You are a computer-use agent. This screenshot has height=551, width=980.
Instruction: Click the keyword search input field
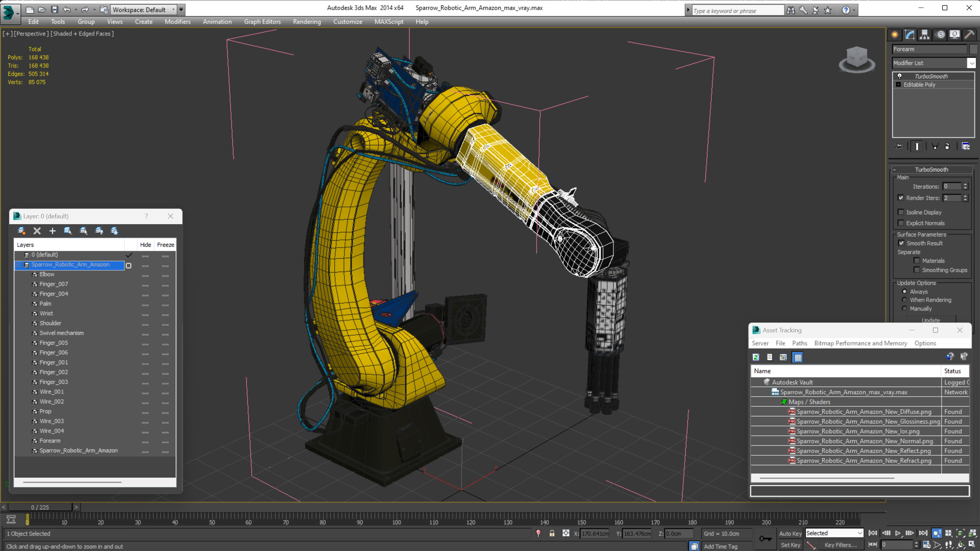[x=738, y=11]
